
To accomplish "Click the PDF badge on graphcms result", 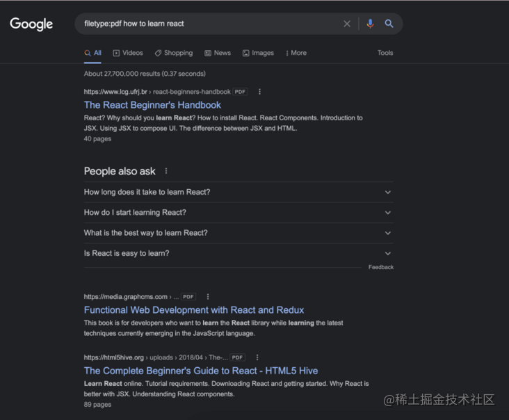I will click(188, 297).
